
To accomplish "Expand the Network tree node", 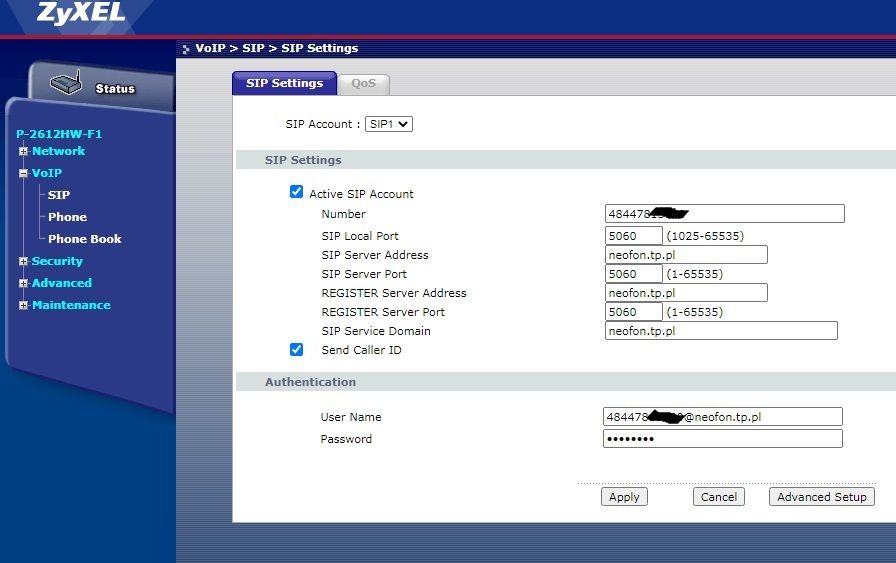I will click(23, 152).
